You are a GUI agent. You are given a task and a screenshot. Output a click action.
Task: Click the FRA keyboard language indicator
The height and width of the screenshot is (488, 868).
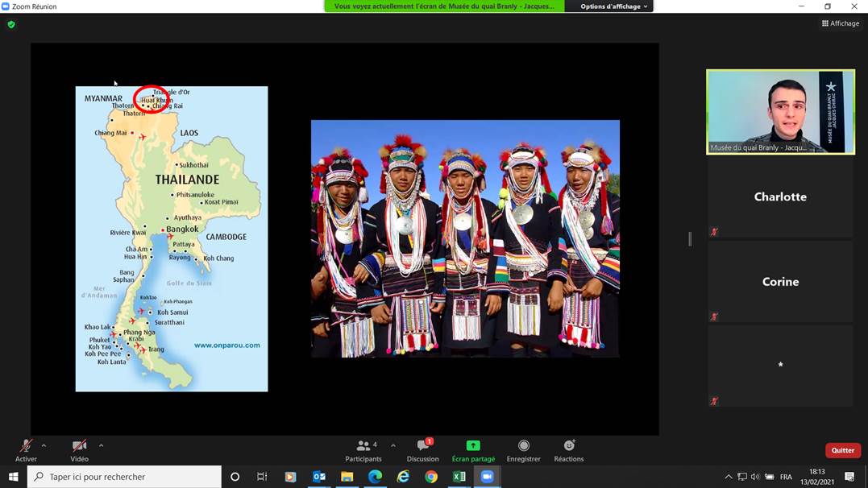(x=786, y=477)
